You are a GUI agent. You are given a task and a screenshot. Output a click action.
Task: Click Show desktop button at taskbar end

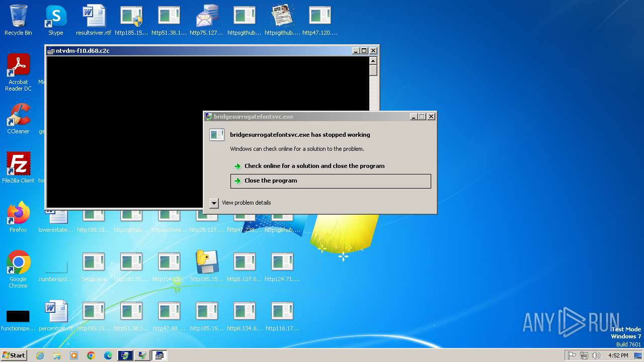(x=638, y=355)
